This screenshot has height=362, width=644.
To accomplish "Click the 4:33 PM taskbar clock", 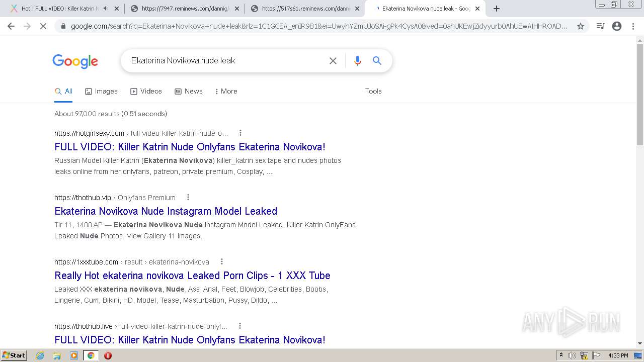I will coord(618,355).
